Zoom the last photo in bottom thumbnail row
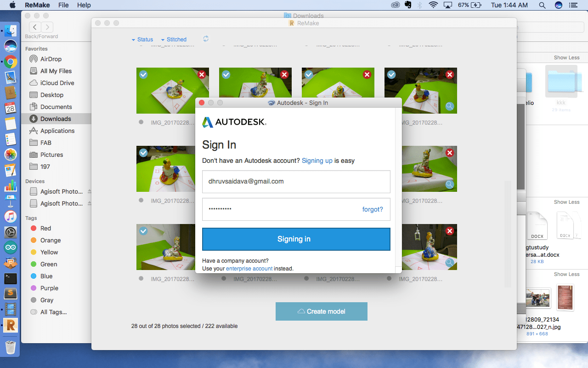The height and width of the screenshot is (368, 588). tap(450, 263)
